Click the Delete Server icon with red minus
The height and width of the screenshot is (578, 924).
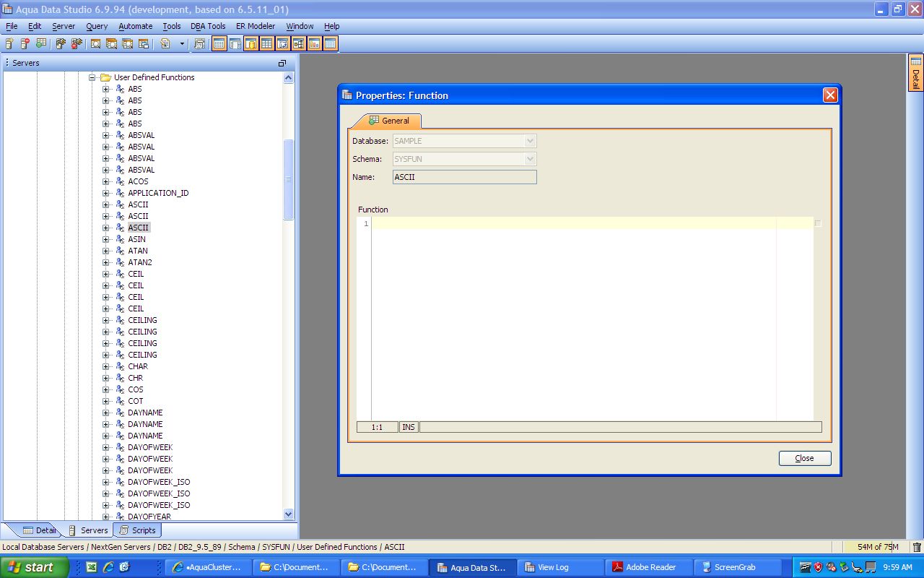pos(25,44)
